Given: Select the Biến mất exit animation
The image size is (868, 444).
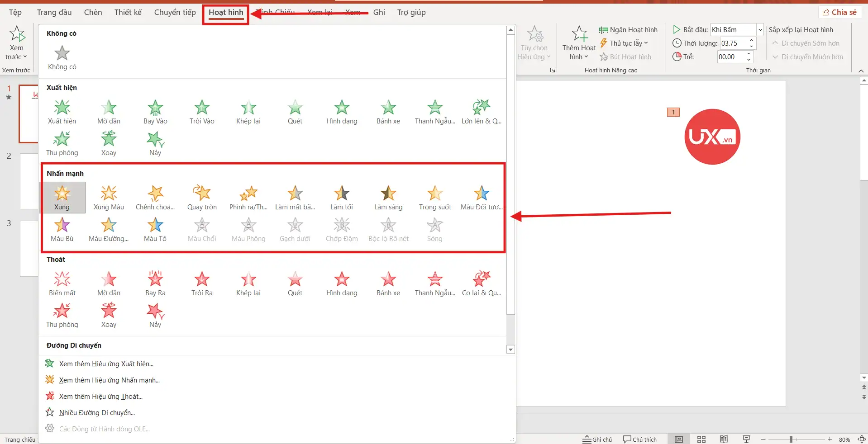Looking at the screenshot, I should click(62, 283).
